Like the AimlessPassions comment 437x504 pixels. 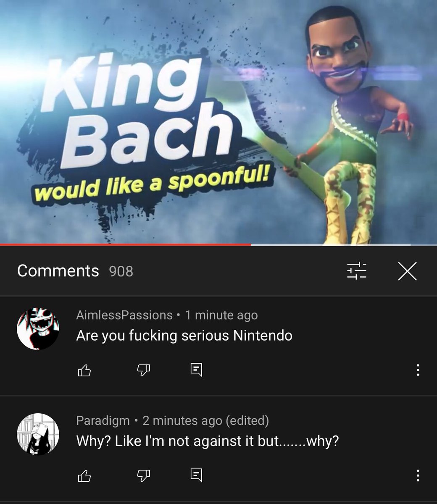coord(84,370)
